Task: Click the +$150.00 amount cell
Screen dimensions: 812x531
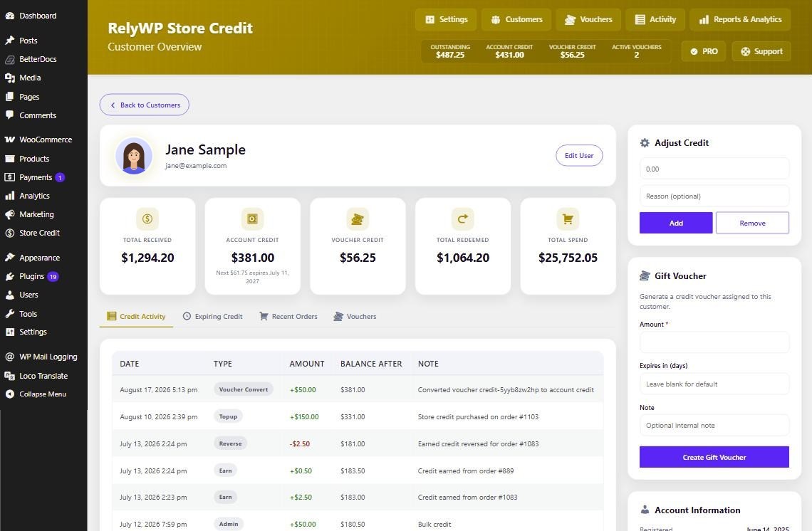Action: (x=305, y=417)
